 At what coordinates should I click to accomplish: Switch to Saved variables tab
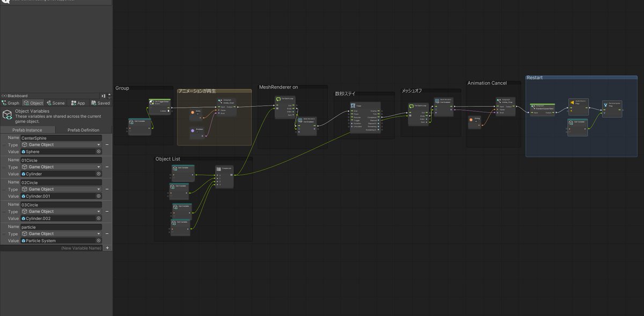click(x=100, y=103)
